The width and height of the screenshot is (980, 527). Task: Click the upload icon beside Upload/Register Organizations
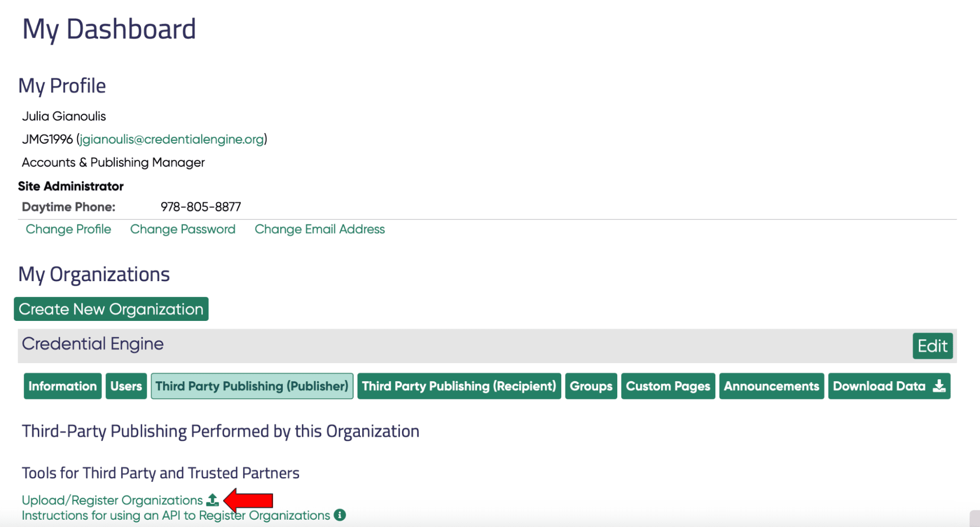click(213, 500)
